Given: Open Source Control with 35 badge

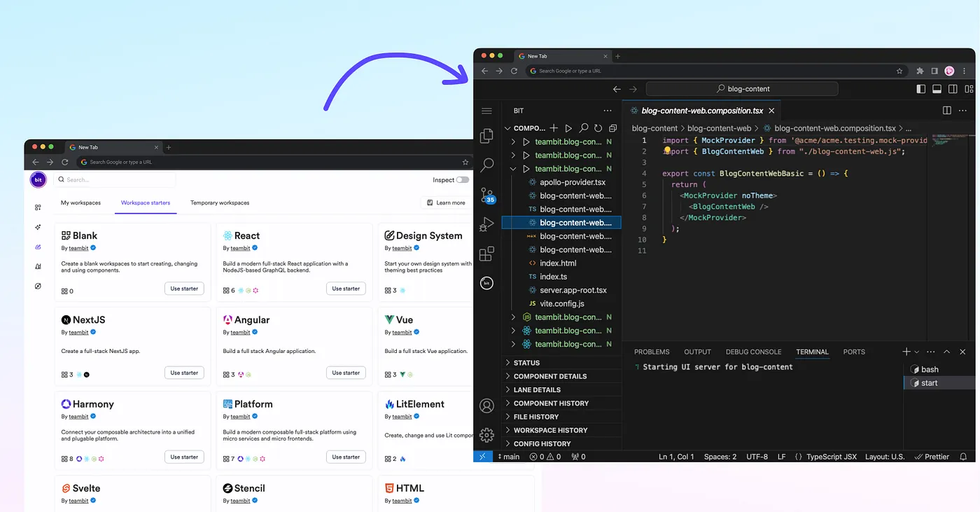Looking at the screenshot, I should [x=487, y=195].
